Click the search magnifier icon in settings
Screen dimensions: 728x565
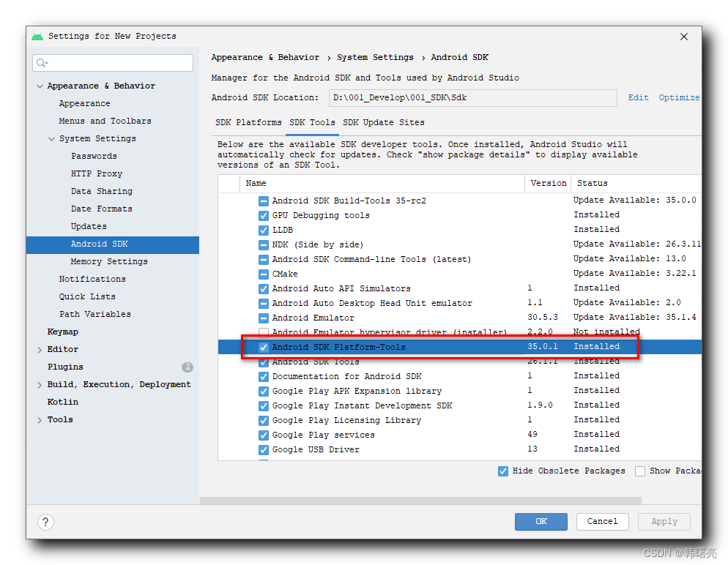(42, 63)
